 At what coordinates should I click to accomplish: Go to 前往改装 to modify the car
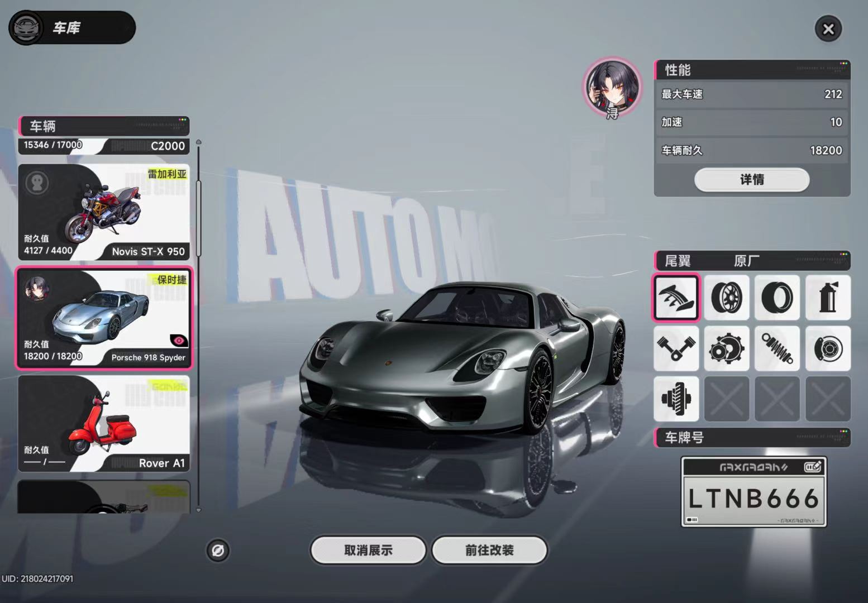pyautogui.click(x=489, y=551)
